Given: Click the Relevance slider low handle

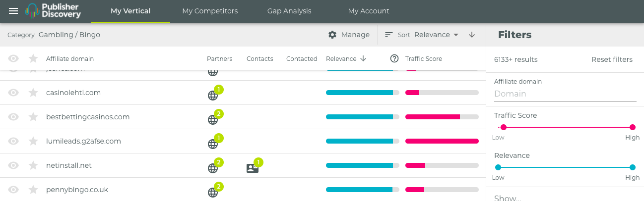Looking at the screenshot, I should [x=498, y=167].
